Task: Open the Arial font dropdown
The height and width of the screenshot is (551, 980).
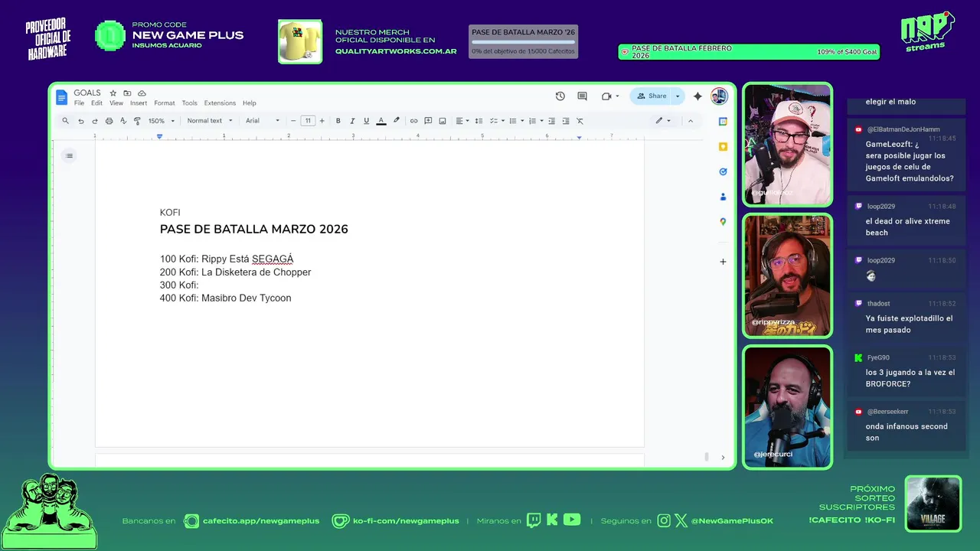Action: 263,121
